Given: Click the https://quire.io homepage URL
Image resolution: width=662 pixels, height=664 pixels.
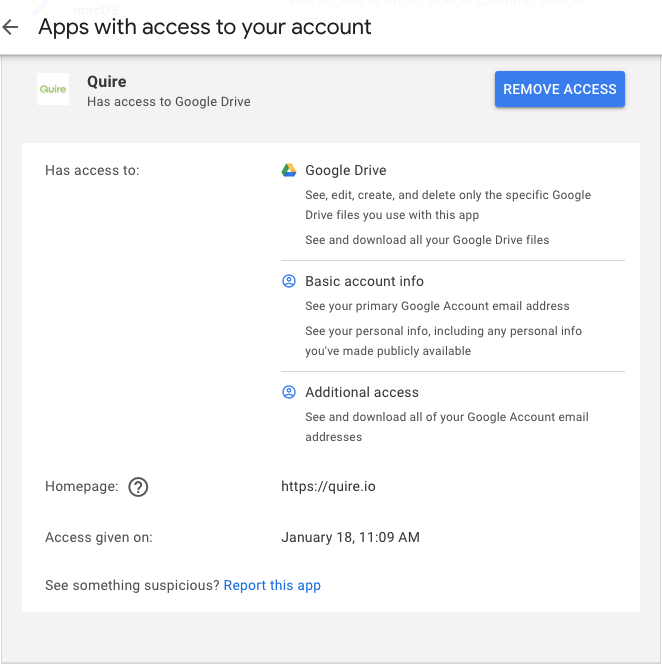Looking at the screenshot, I should point(328,487).
